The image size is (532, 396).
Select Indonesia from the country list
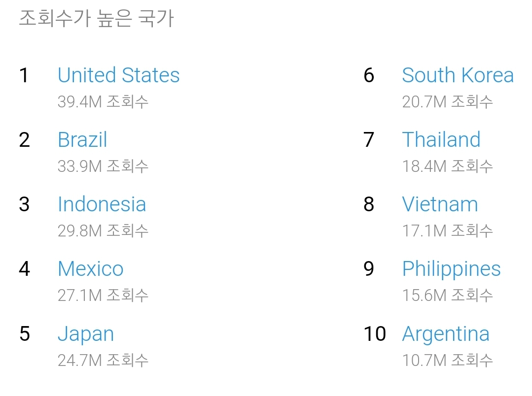click(x=102, y=204)
